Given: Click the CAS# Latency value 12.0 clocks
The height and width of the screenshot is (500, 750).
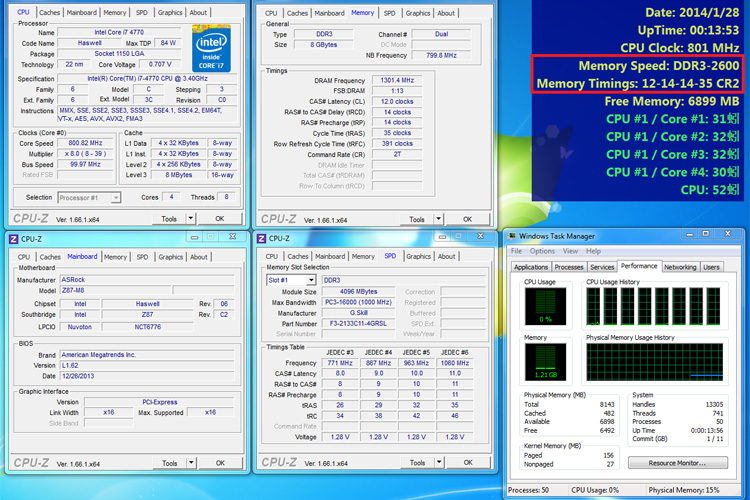Looking at the screenshot, I should coord(397,101).
